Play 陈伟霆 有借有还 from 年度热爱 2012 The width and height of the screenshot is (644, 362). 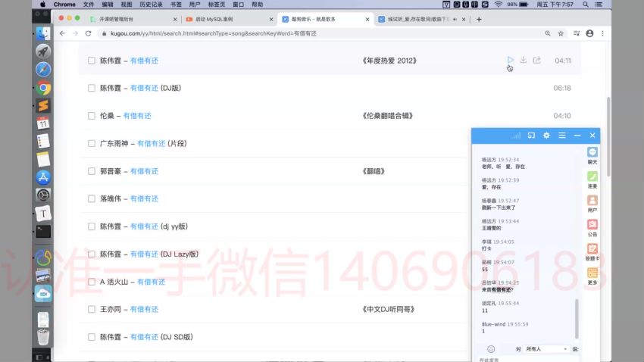pos(510,60)
